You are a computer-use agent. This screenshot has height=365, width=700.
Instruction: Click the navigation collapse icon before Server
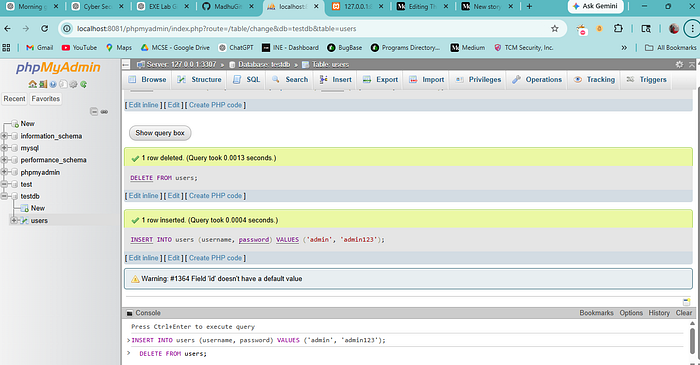[126, 65]
